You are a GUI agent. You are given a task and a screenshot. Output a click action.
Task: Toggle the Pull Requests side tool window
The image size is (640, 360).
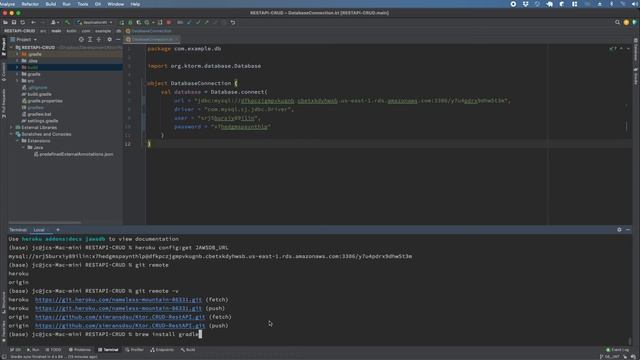pos(4,103)
